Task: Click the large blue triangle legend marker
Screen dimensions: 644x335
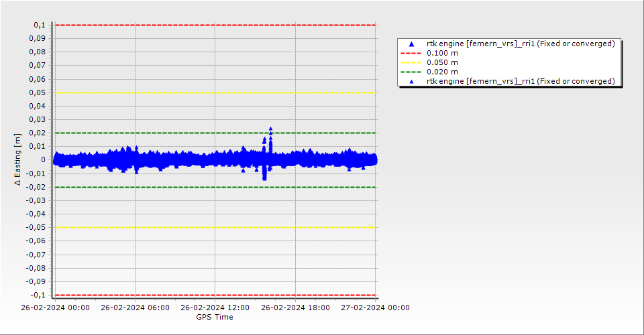Action: point(412,44)
